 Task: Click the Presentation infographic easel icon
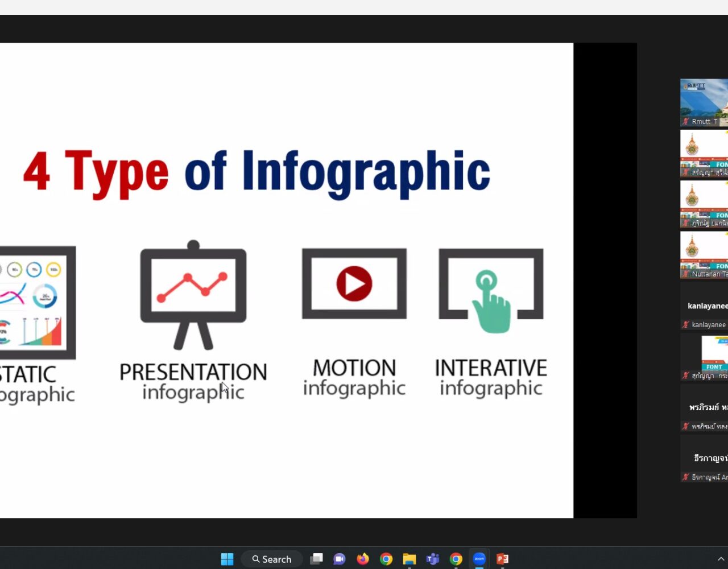[193, 295]
